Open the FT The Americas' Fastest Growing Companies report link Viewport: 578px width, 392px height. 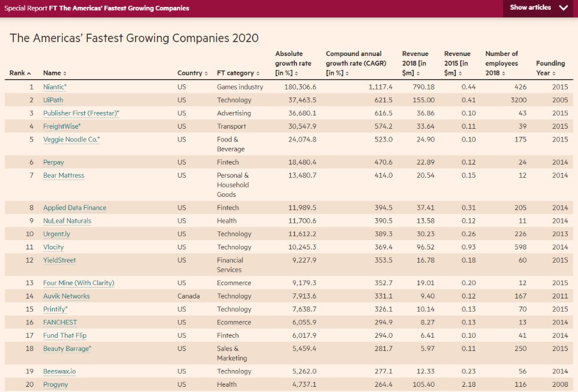pos(119,8)
